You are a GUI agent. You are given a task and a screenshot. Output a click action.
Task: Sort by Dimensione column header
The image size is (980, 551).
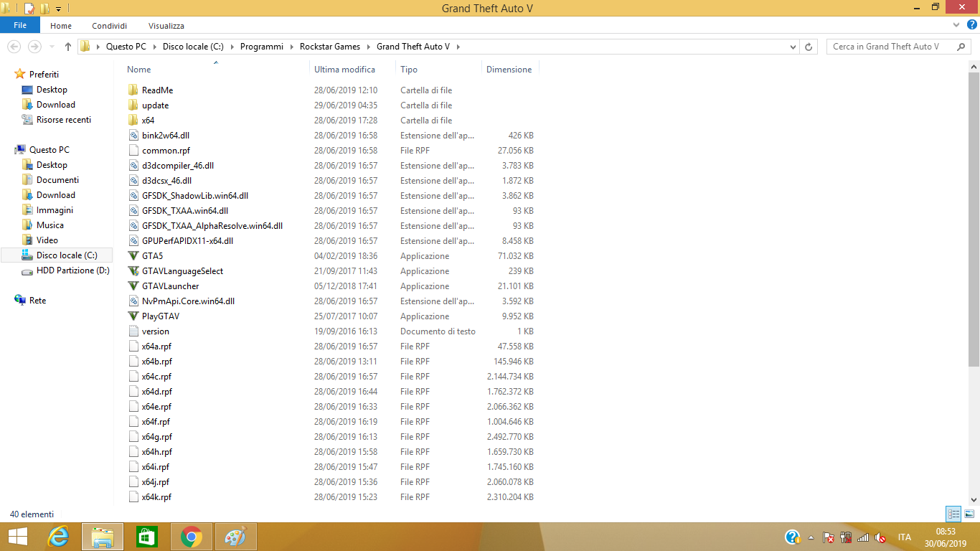pyautogui.click(x=510, y=70)
